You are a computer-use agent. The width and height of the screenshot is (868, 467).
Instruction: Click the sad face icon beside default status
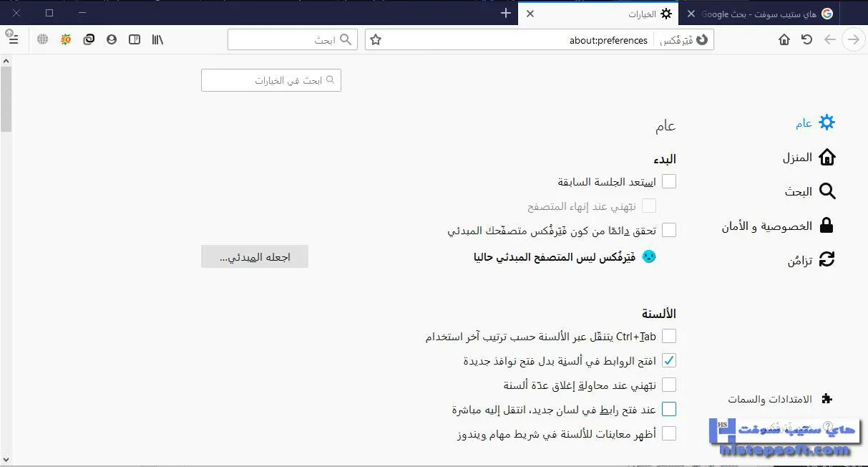(x=649, y=256)
